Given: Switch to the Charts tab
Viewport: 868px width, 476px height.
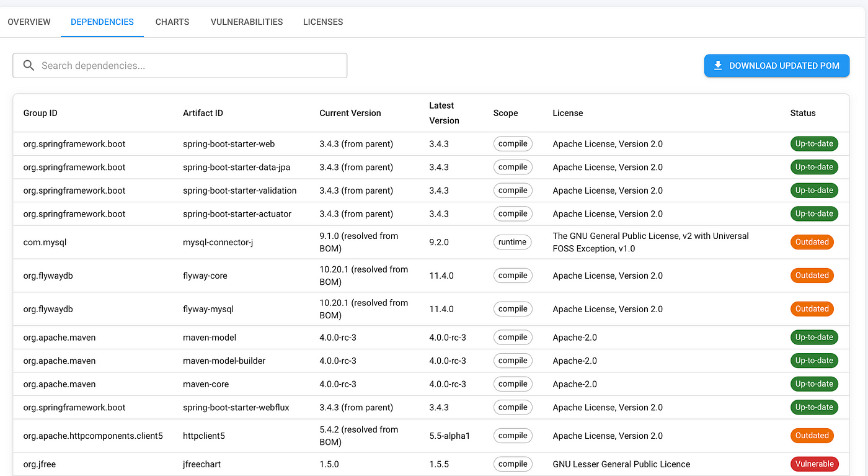Looking at the screenshot, I should (172, 22).
